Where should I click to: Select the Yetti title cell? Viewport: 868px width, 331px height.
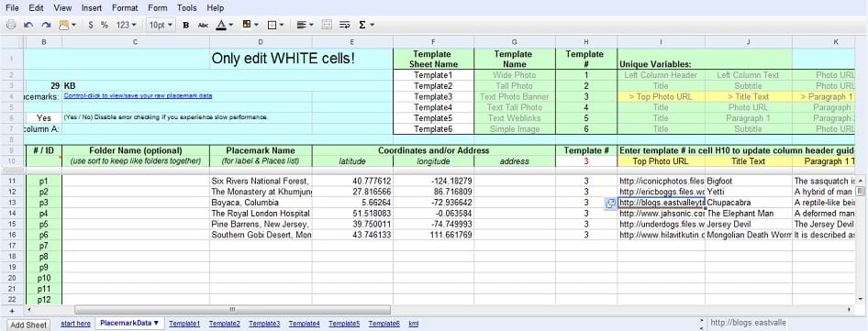(x=749, y=192)
